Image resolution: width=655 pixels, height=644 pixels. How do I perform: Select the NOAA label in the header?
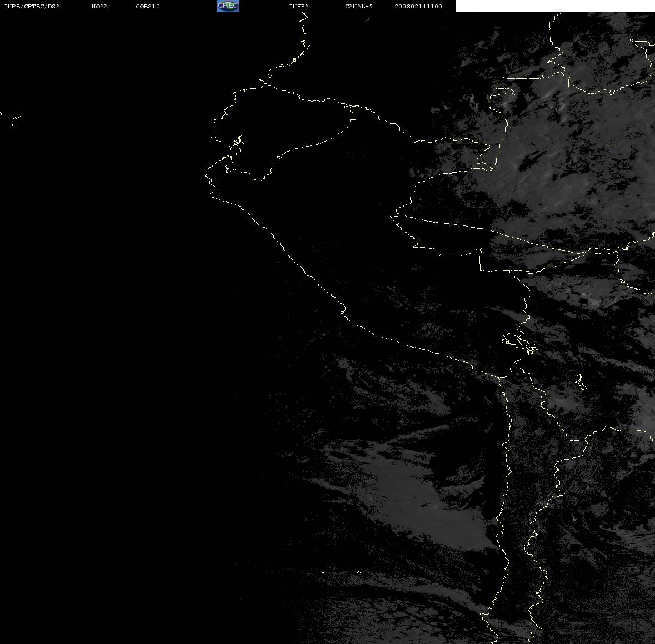[99, 6]
